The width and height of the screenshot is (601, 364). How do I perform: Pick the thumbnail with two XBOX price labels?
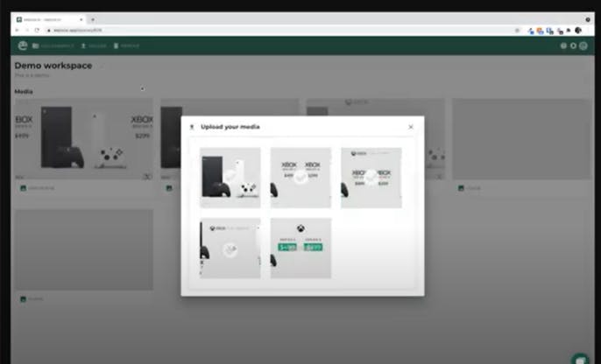click(x=300, y=178)
